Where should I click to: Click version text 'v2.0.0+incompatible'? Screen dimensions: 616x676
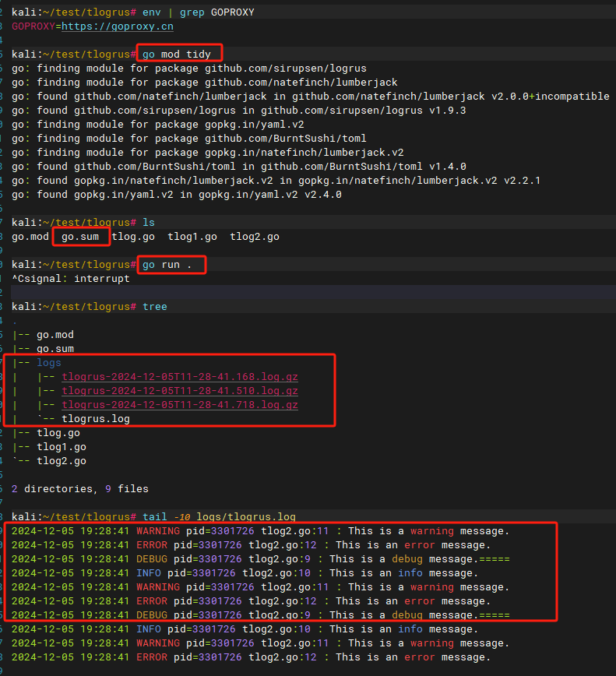point(551,96)
